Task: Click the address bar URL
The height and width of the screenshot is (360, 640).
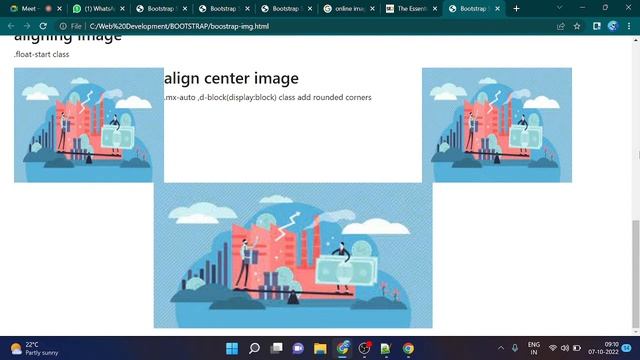Action: 179,26
